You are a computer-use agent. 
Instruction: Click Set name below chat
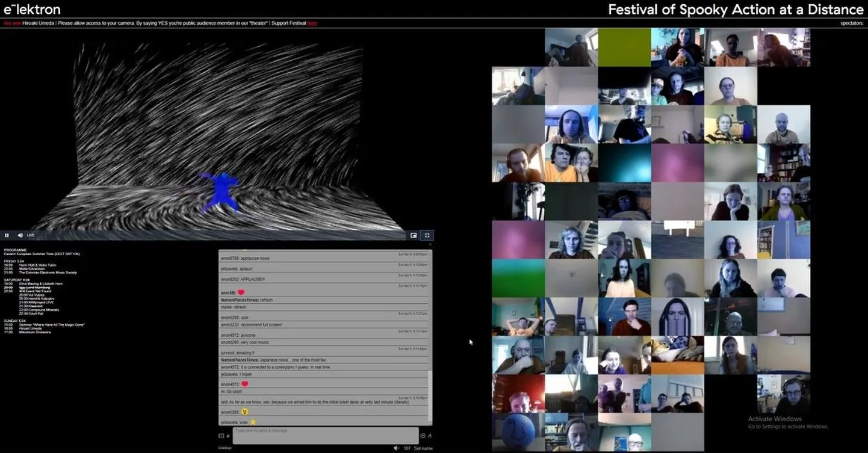[424, 448]
